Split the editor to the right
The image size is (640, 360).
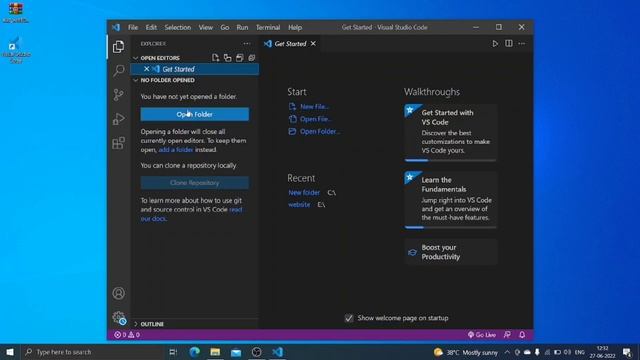pos(509,44)
